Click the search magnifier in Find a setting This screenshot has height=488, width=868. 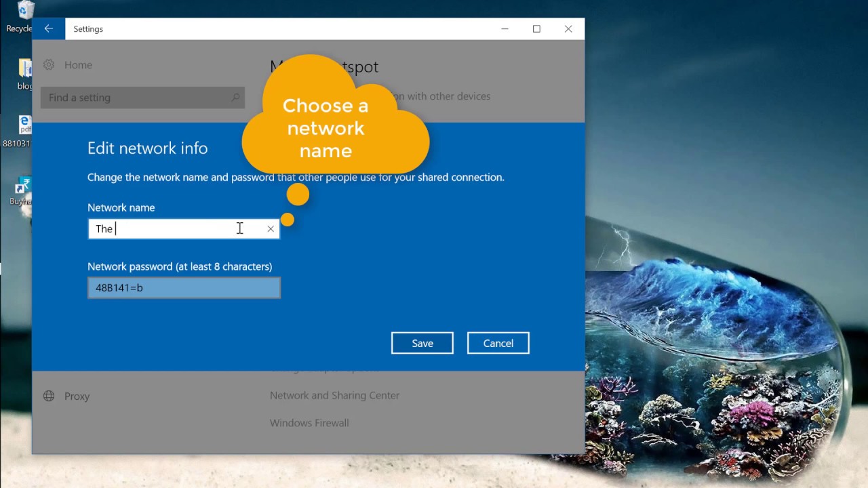click(x=235, y=98)
